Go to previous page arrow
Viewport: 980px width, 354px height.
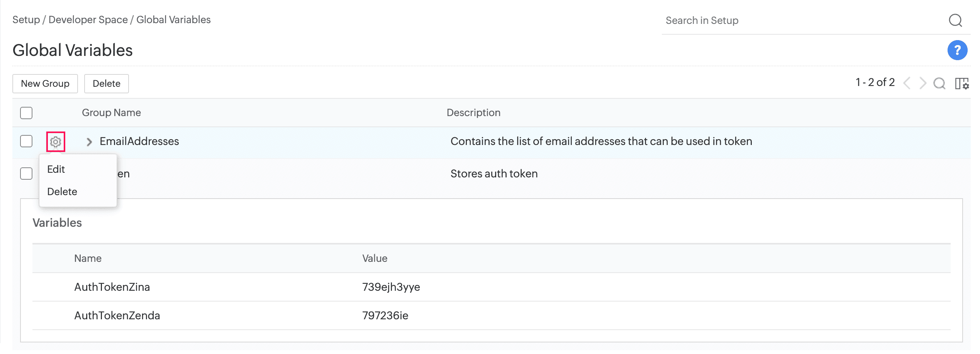[907, 83]
